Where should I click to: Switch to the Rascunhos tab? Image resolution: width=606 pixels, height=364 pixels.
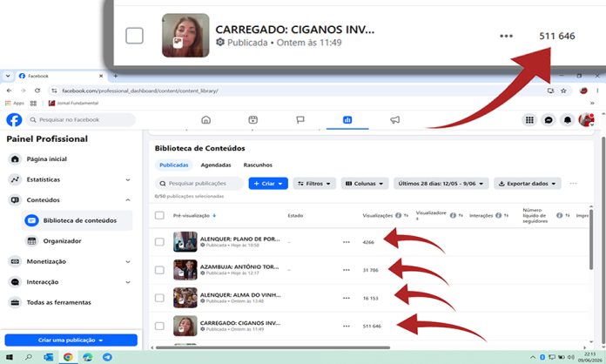tap(258, 165)
